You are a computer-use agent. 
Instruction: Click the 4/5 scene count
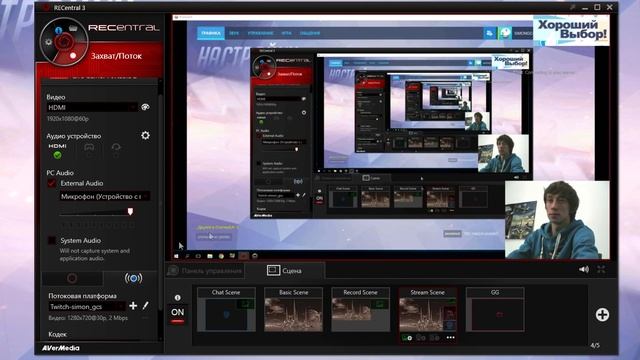tap(595, 345)
